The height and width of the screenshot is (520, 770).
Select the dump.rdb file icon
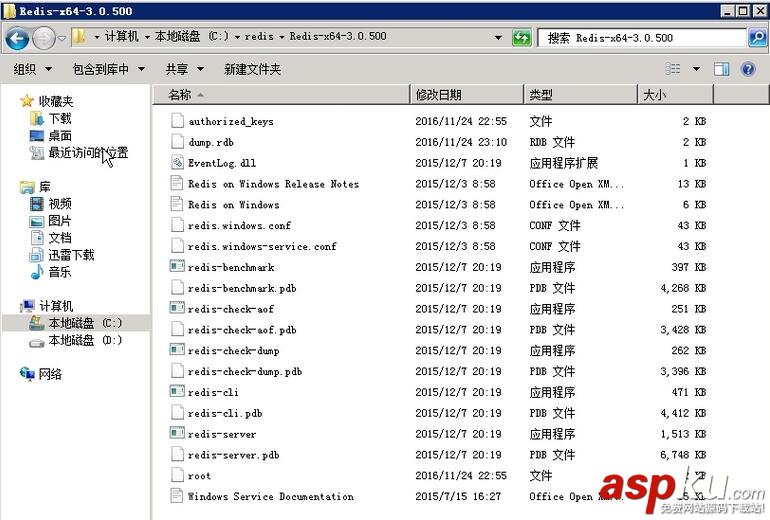coord(177,141)
